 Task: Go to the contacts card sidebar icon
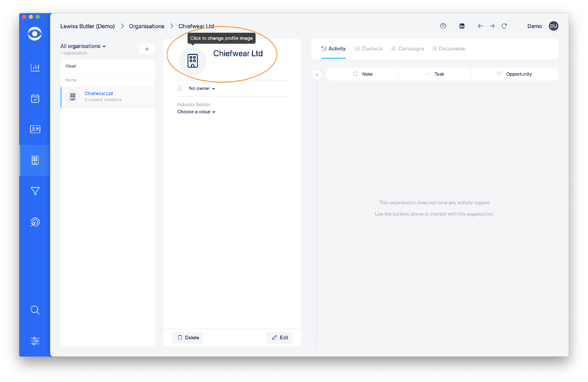35,129
